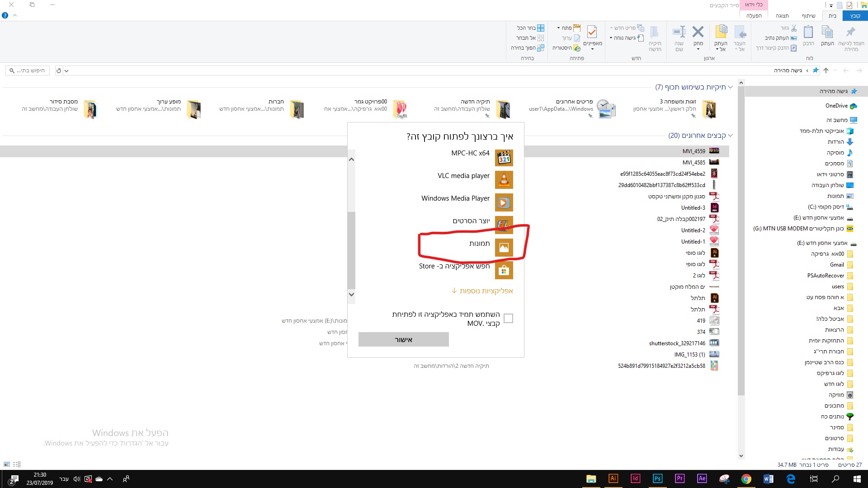The image size is (868, 488).
Task: Select the תמונות (Photos) app icon
Action: (504, 248)
